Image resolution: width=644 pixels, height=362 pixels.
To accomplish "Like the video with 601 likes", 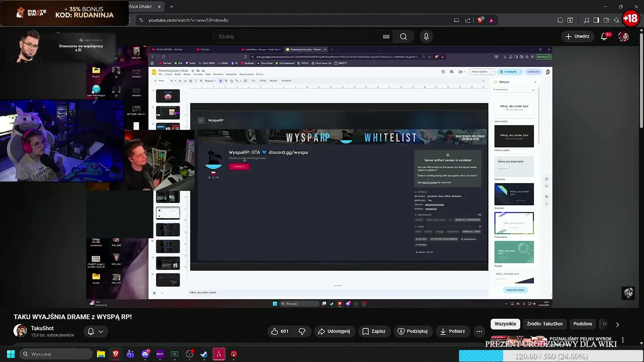I will [280, 331].
